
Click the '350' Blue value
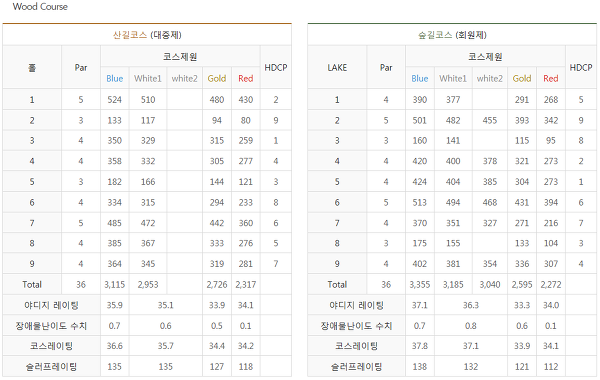click(114, 141)
